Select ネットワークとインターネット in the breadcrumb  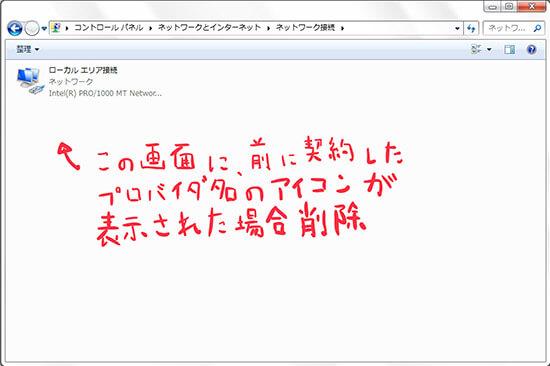[x=209, y=28]
